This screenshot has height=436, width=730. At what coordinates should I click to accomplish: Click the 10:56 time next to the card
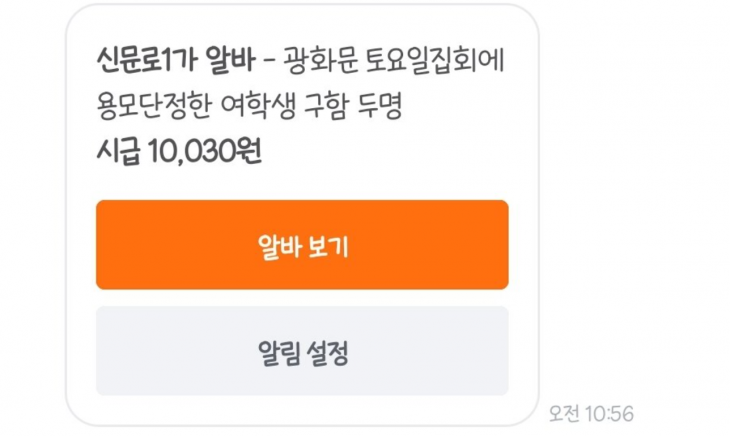[x=609, y=413]
